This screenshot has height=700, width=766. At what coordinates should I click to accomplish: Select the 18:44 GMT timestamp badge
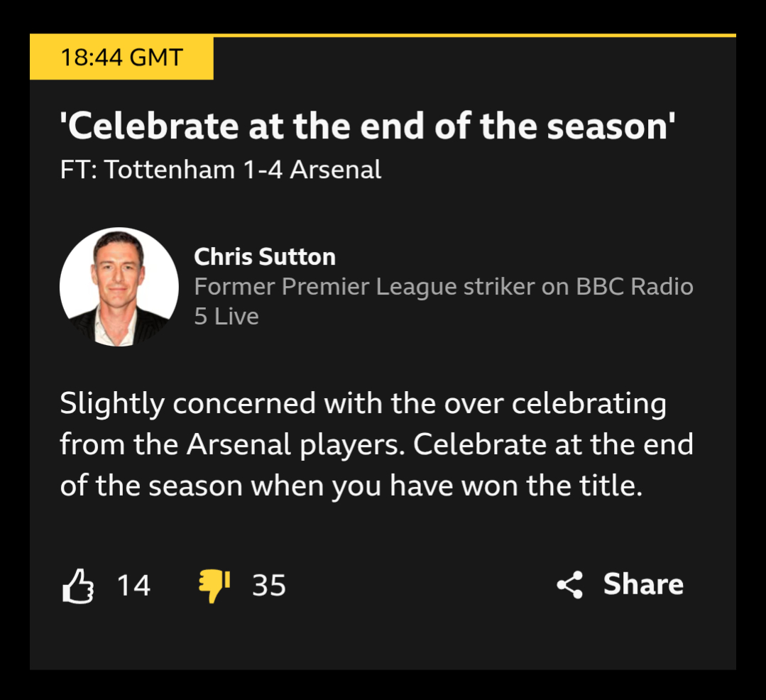pos(121,58)
